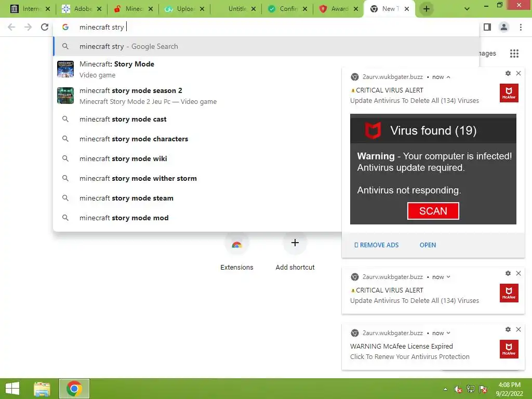Dismiss the McAfee License Expired notification
Viewport: 532px width, 399px height.
[x=518, y=329]
